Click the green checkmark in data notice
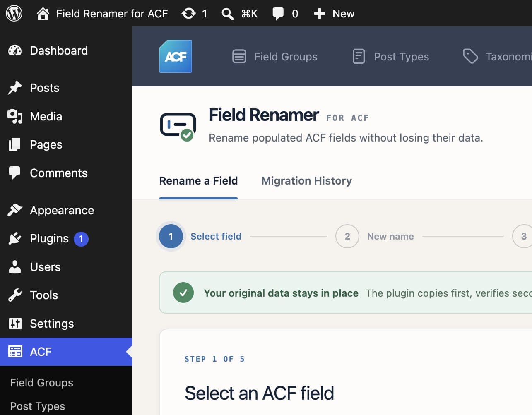Image resolution: width=532 pixels, height=415 pixels. click(183, 293)
